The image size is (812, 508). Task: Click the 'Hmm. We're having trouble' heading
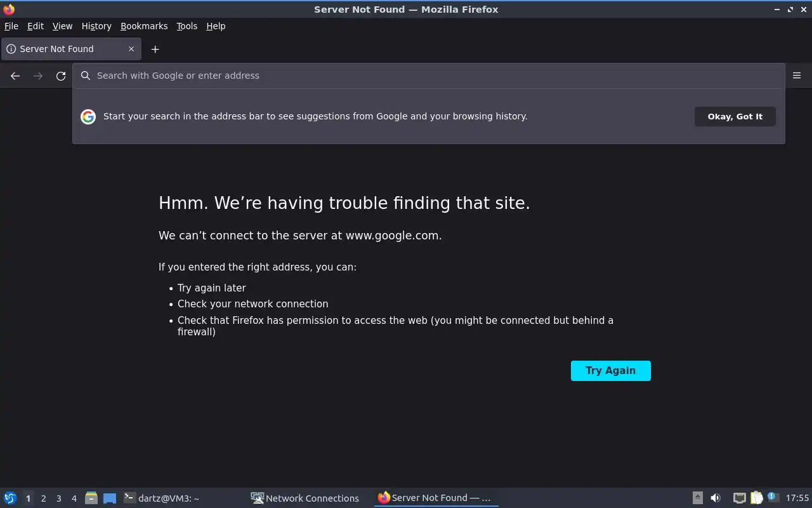tap(344, 203)
